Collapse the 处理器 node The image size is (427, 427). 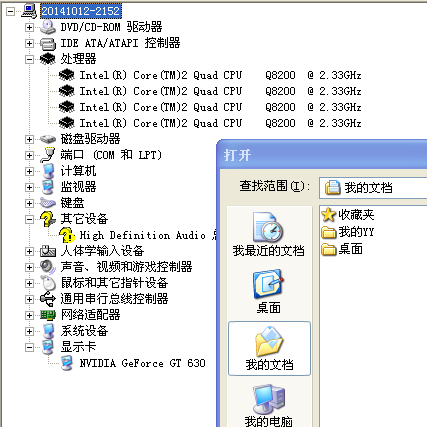tap(29, 59)
